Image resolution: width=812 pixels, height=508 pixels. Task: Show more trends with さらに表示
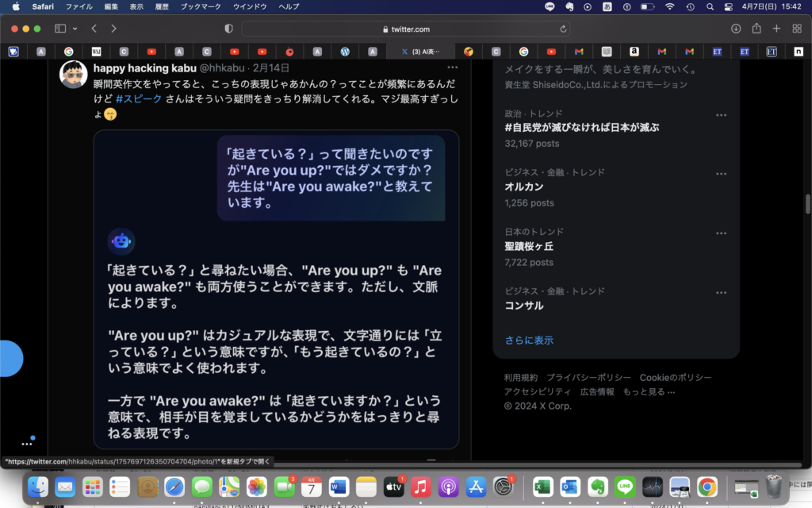point(528,339)
